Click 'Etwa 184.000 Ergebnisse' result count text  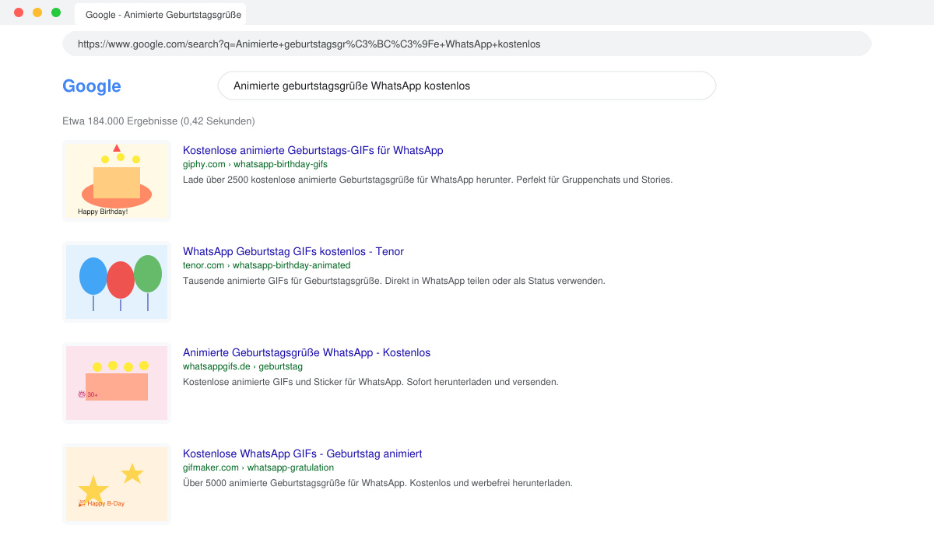click(159, 121)
